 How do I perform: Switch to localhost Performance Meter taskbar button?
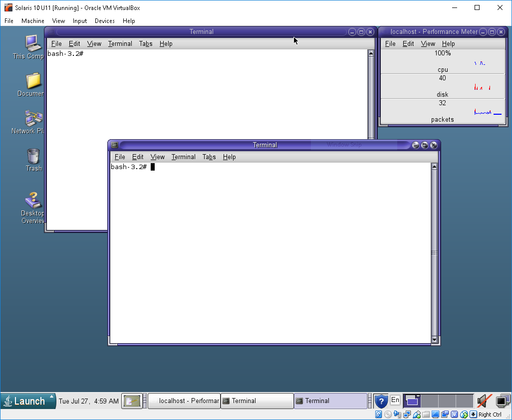click(x=184, y=401)
